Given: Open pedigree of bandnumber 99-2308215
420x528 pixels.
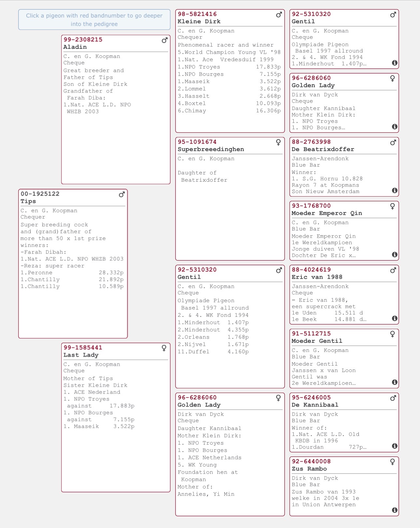Looking at the screenshot, I should click(83, 40).
